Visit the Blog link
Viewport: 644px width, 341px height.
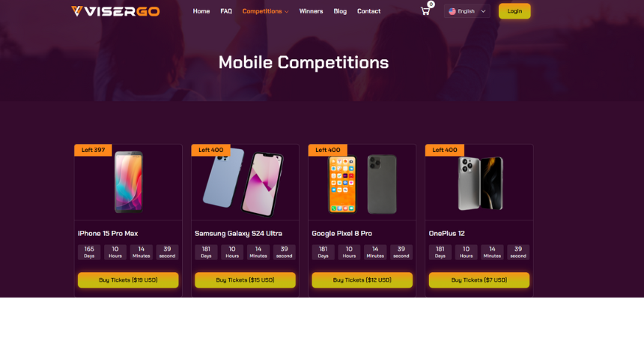click(x=340, y=11)
